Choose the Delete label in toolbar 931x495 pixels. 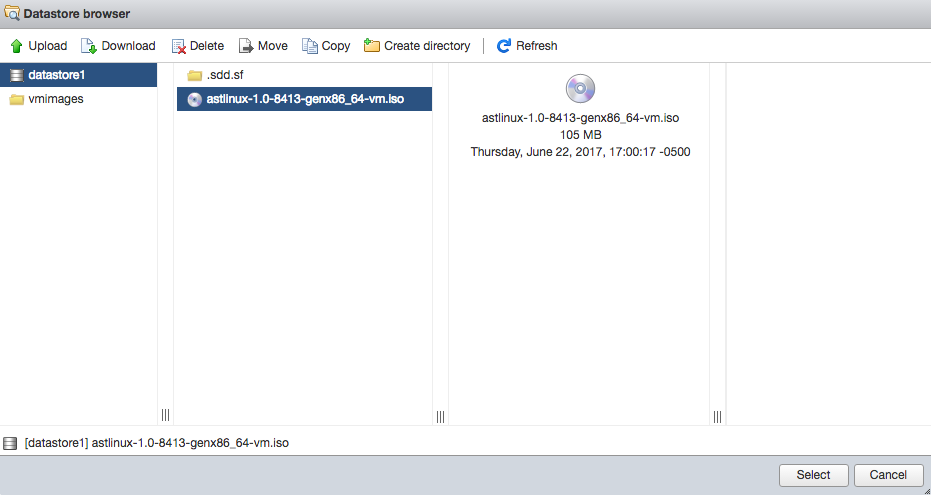207,46
